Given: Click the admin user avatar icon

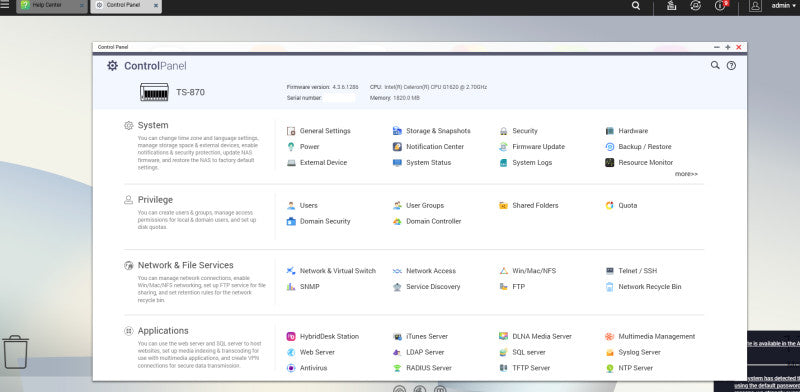Looking at the screenshot, I should point(755,6).
